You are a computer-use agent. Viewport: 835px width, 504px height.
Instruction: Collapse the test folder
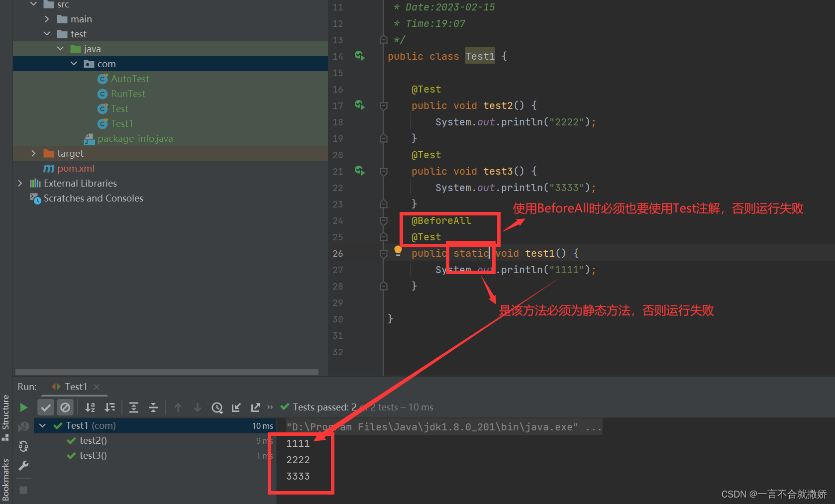(47, 34)
